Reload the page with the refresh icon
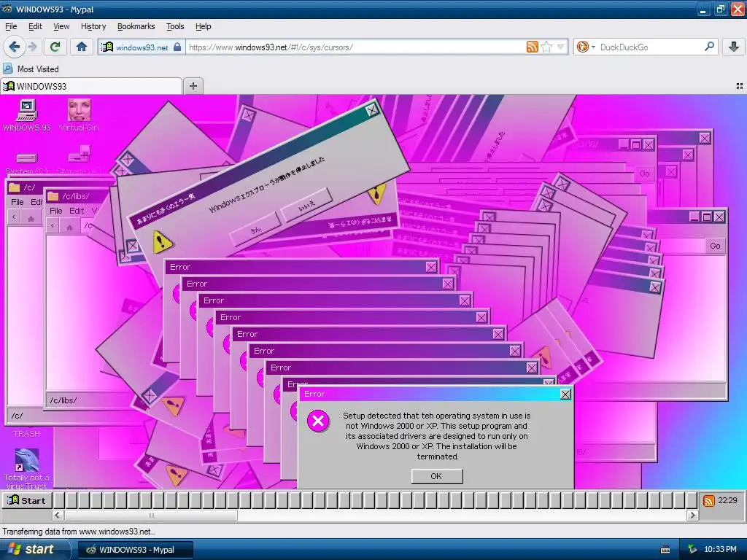 (55, 47)
